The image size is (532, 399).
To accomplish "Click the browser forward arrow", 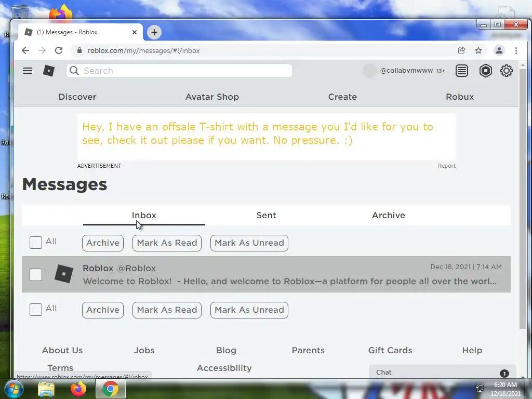I will pyautogui.click(x=42, y=50).
